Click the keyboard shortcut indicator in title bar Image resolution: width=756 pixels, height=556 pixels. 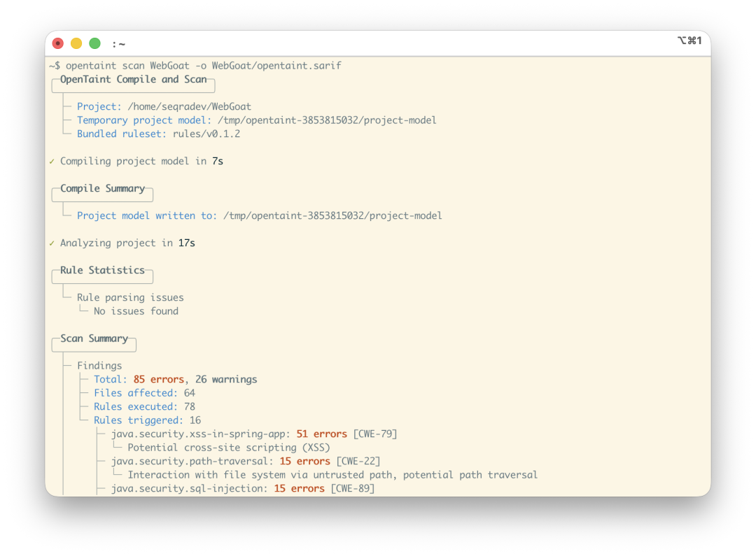(x=689, y=41)
